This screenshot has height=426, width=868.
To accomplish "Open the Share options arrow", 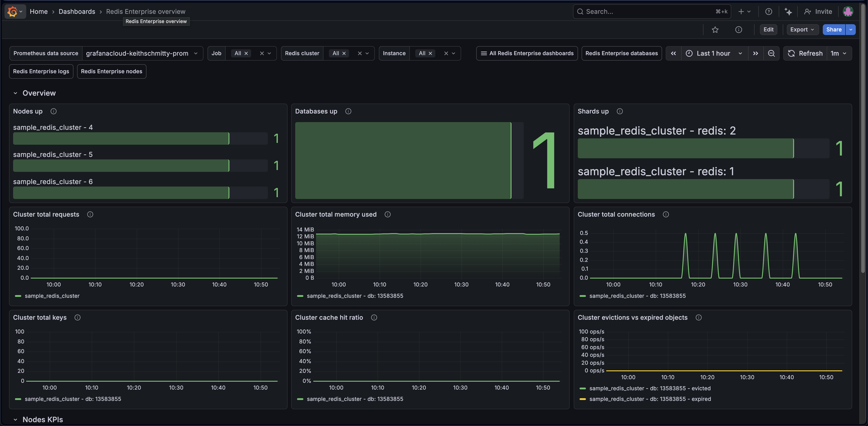I will pos(850,30).
